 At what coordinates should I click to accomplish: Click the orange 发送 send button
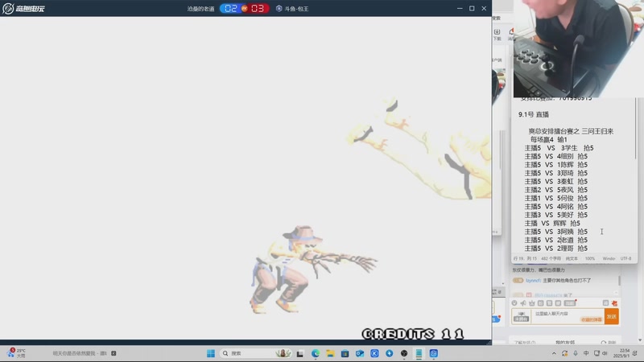612,316
